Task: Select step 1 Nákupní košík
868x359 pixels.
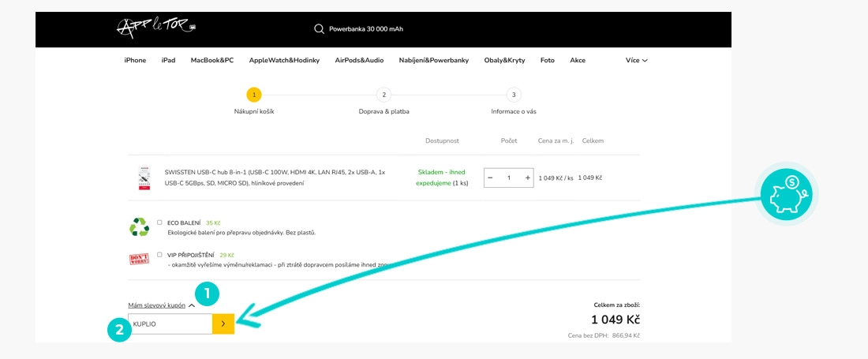Action: click(x=254, y=95)
